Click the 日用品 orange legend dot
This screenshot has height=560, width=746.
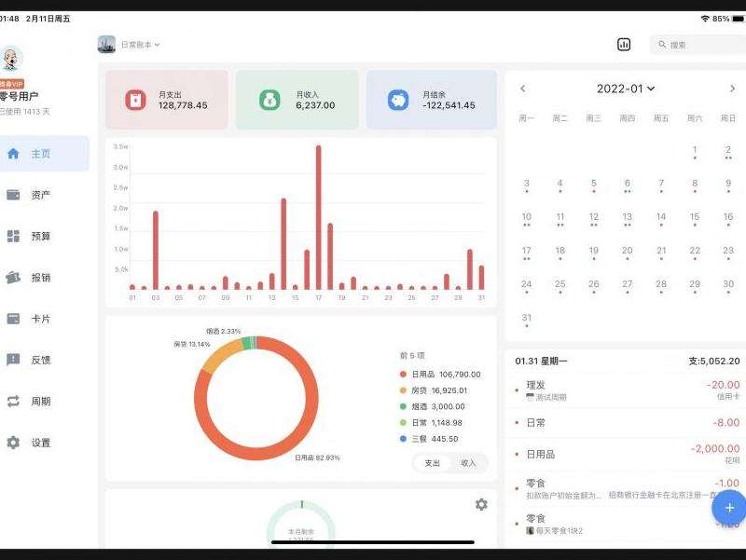tap(403, 375)
